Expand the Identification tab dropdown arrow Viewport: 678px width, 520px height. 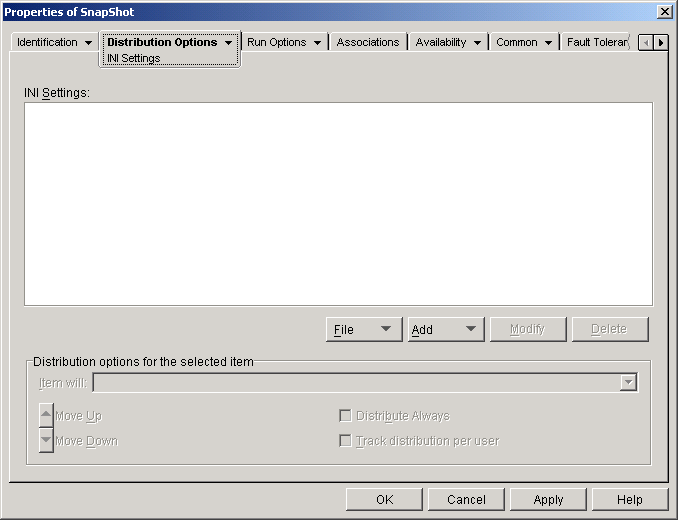pos(88,43)
